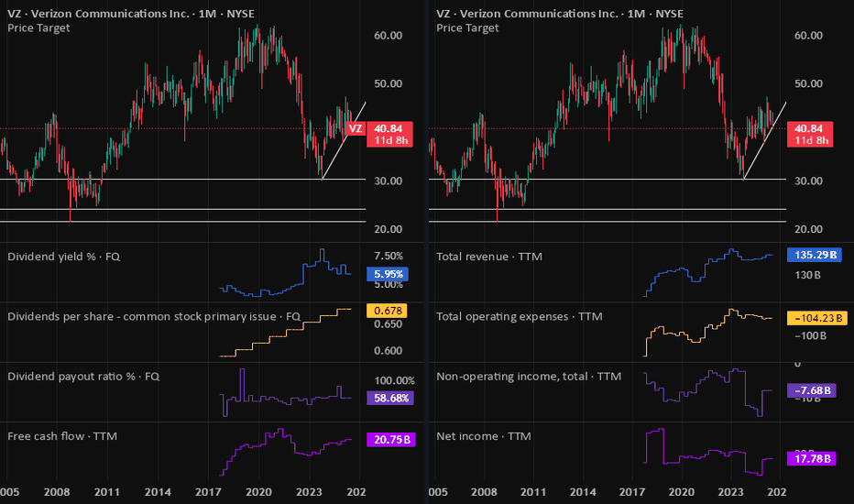Click the 50.00 price level on left chart axis
Image resolution: width=854 pixels, height=504 pixels.
click(388, 84)
